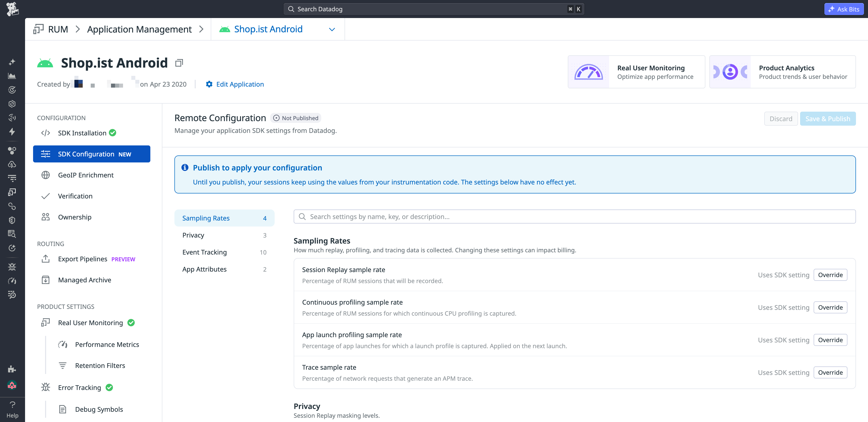The height and width of the screenshot is (422, 868).
Task: Click the Edit Application link
Action: point(240,84)
